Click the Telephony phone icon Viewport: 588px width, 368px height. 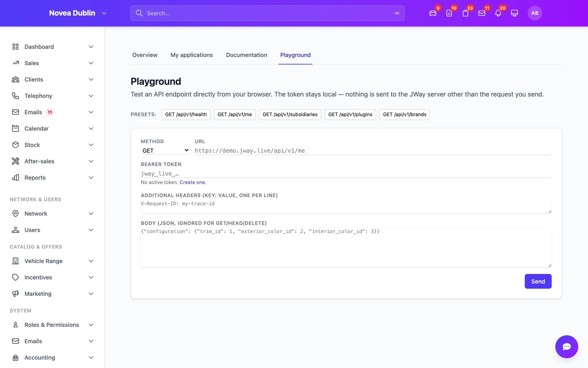16,96
